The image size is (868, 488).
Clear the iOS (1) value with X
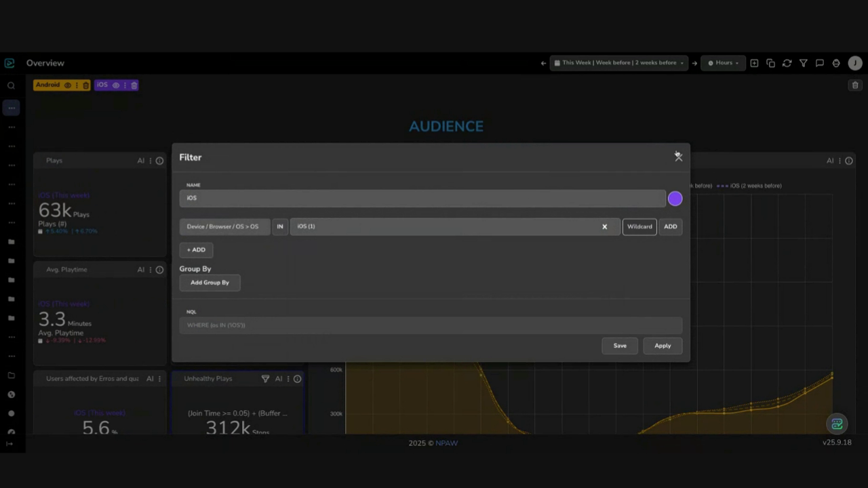pos(605,226)
